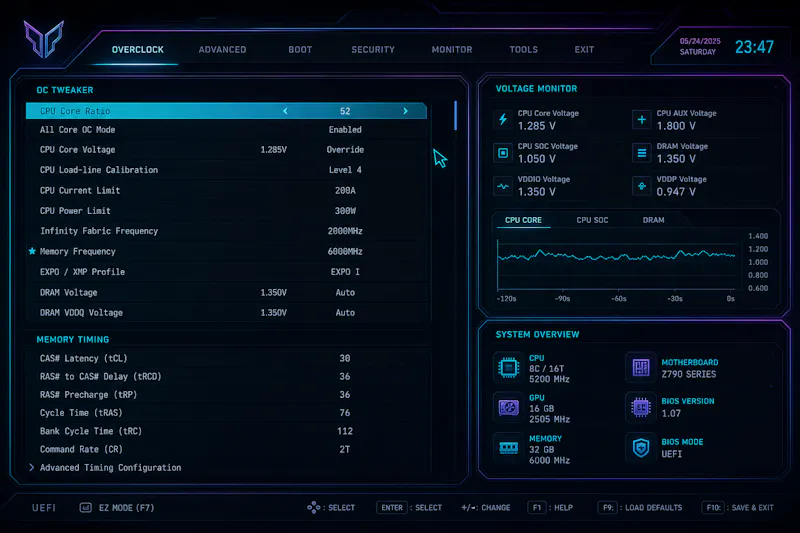Select RAS# to CAS# Delay (tRCD) row
Image resolution: width=800 pixels, height=533 pixels.
click(228, 376)
